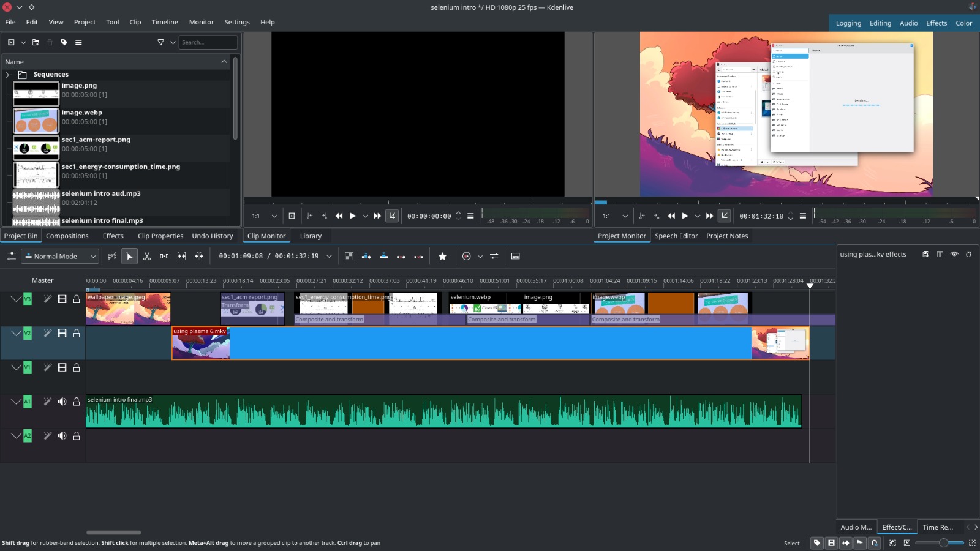Click the tag icon in Project Bin toolbar

point(64,42)
